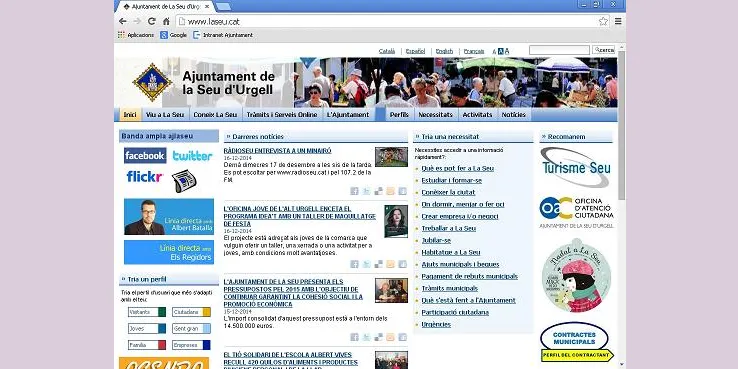Screen dimensions: 738x369
Task: Click the newspaper icon beside flickr
Action: (x=184, y=181)
